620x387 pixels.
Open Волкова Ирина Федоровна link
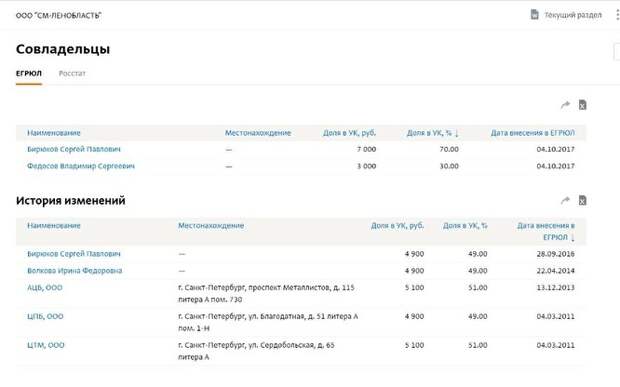click(74, 271)
